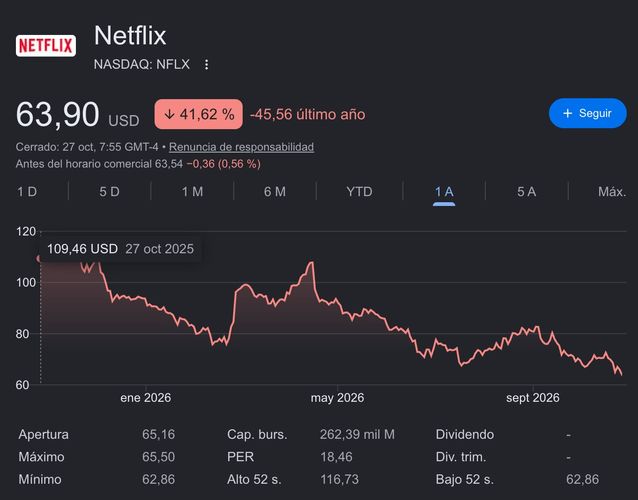This screenshot has height=500, width=638.
Task: Click the Netflix company name heading
Action: (130, 35)
